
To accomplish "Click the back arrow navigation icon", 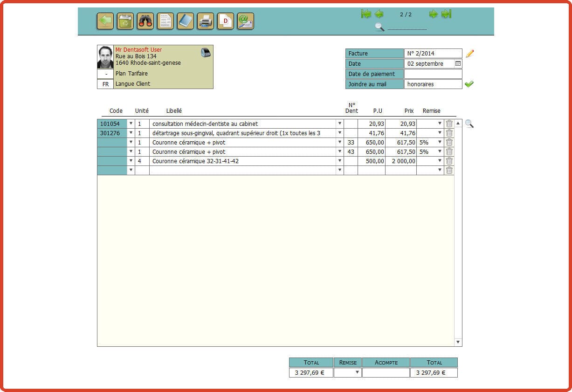I will [x=104, y=21].
